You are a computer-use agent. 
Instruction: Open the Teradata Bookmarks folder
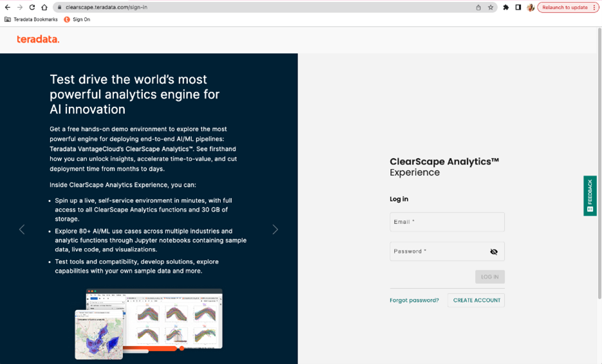31,19
